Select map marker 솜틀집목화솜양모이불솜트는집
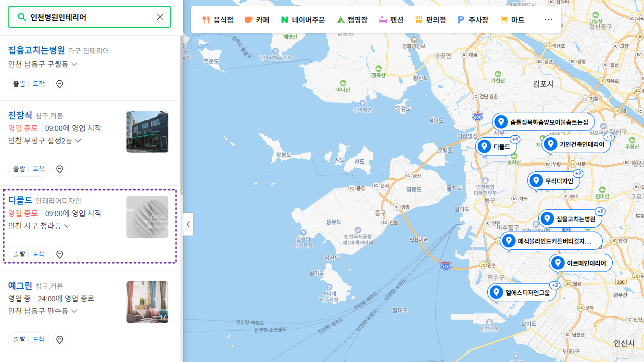Viewport: 644px width, 362px height. (543, 122)
